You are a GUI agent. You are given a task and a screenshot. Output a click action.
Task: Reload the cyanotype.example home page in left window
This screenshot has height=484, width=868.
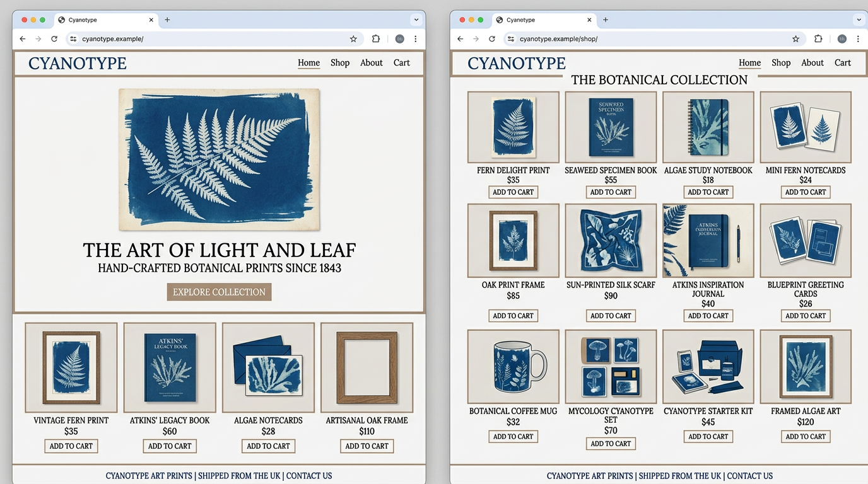[x=54, y=39]
